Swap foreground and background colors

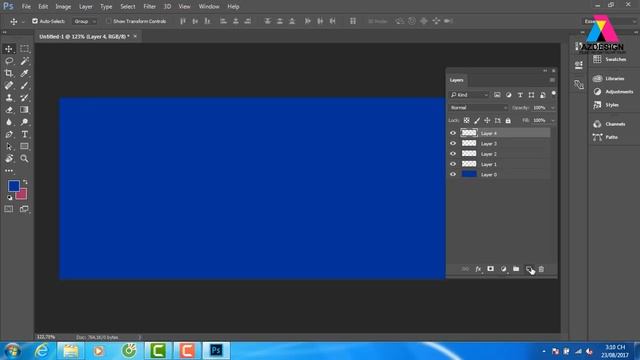tap(25, 182)
